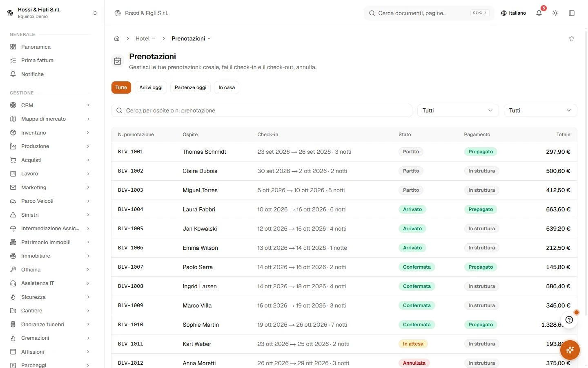Open the Prenotazioni breadcrumb dropdown

click(x=191, y=38)
